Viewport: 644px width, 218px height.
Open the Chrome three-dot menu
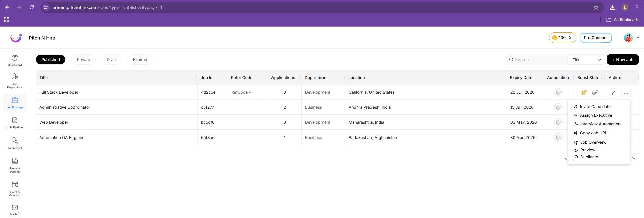[x=637, y=7]
